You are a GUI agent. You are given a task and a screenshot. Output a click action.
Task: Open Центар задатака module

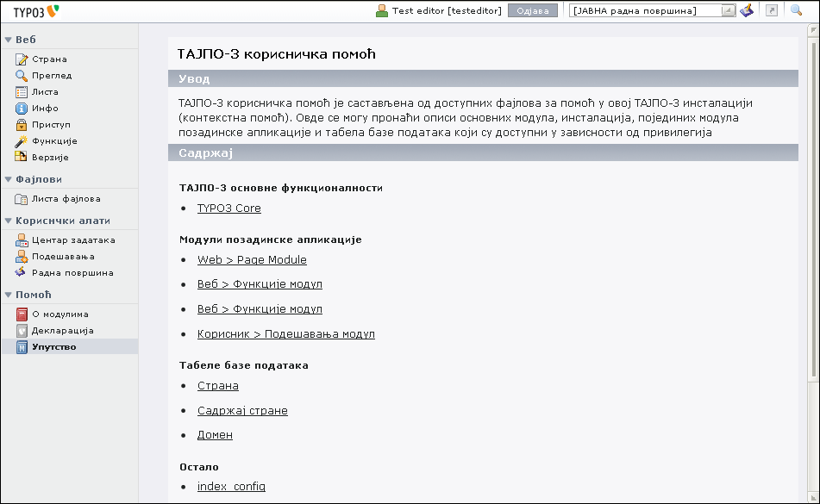[x=73, y=240]
